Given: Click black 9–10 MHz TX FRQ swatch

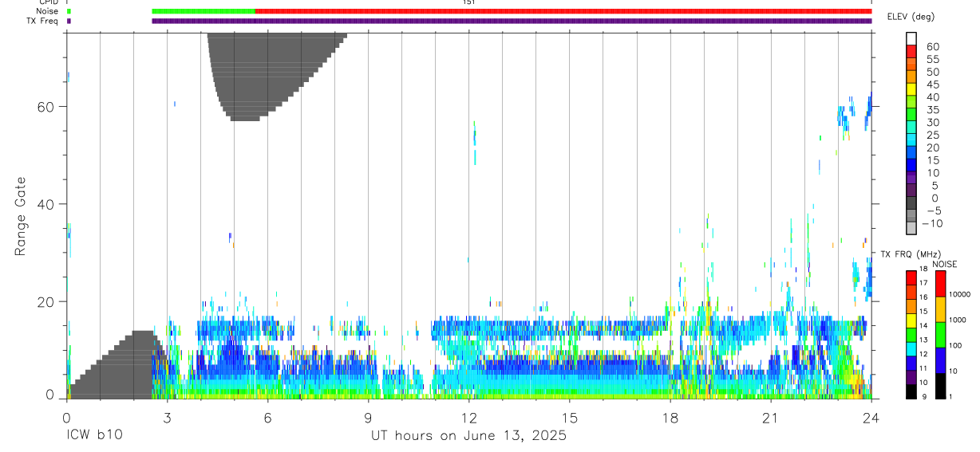Looking at the screenshot, I should 911,391.
